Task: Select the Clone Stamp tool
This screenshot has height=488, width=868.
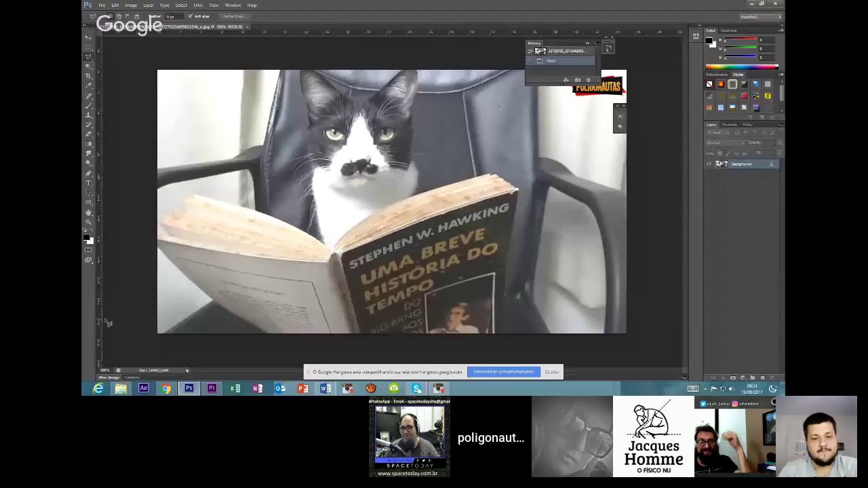Action: pyautogui.click(x=88, y=115)
